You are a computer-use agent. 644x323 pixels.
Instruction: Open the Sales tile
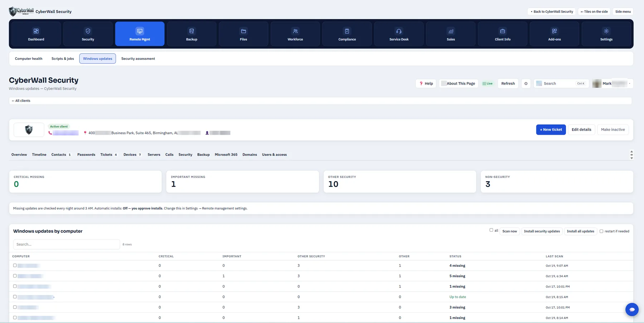point(451,34)
